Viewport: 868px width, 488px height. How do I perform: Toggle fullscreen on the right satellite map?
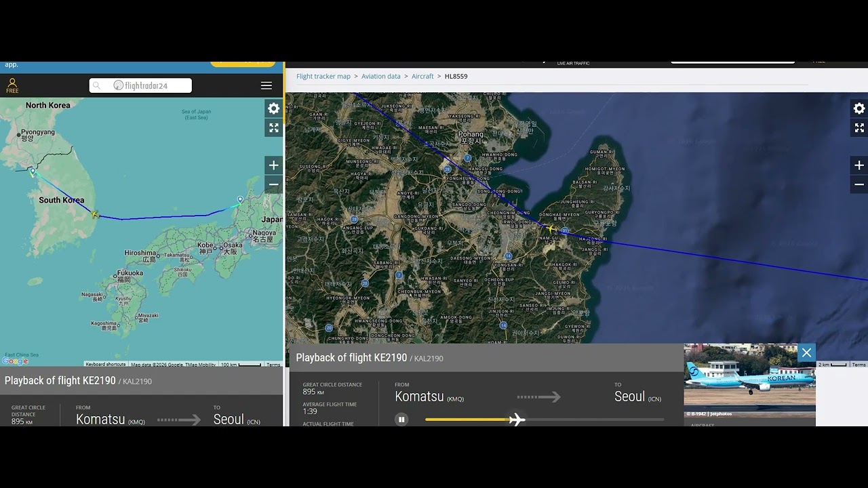click(859, 127)
